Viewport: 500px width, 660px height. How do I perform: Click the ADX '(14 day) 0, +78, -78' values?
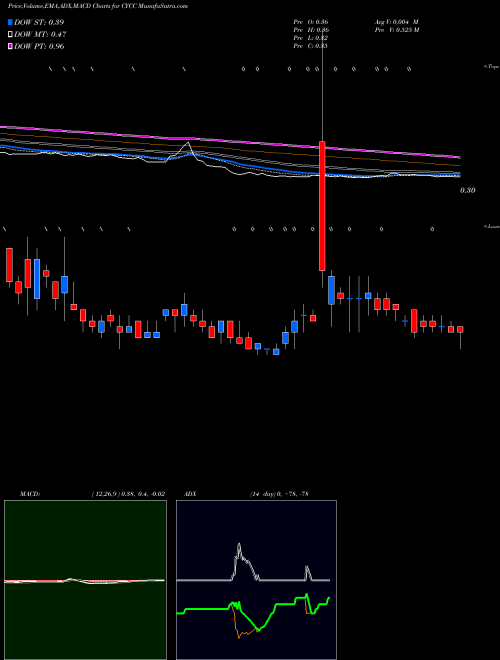(279, 494)
